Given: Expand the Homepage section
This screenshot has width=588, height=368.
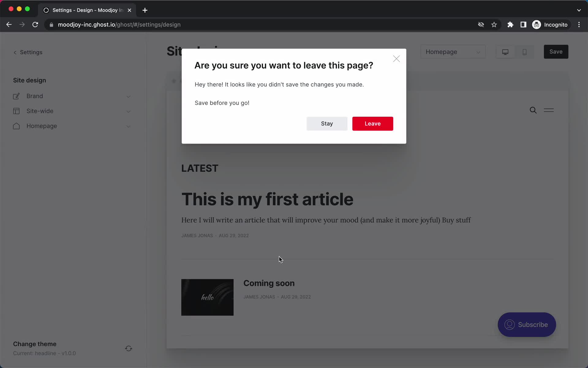Looking at the screenshot, I should [x=128, y=126].
